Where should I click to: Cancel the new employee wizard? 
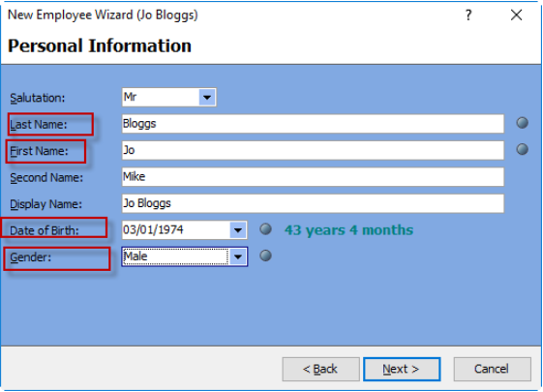pyautogui.click(x=492, y=369)
